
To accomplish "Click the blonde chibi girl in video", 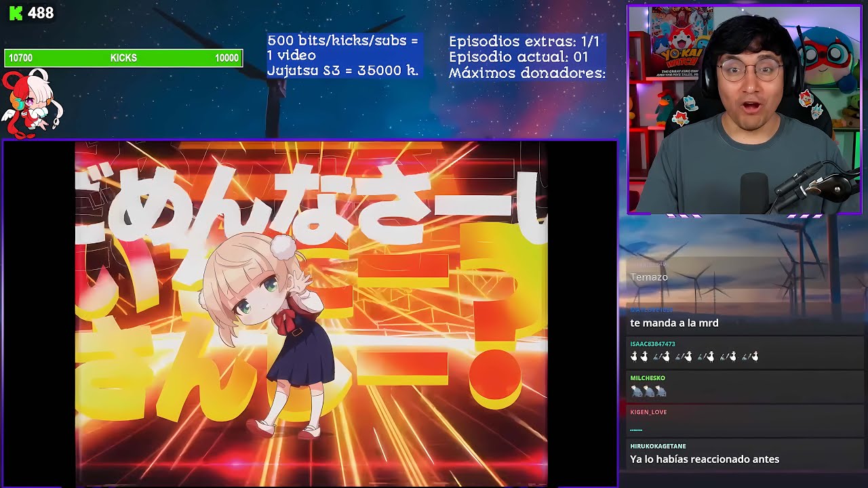I will coord(271,335).
